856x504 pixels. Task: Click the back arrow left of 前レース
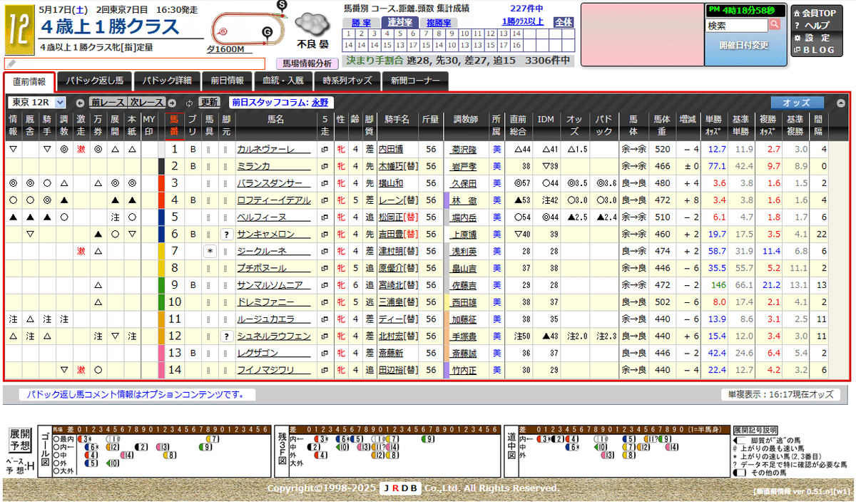coord(80,101)
